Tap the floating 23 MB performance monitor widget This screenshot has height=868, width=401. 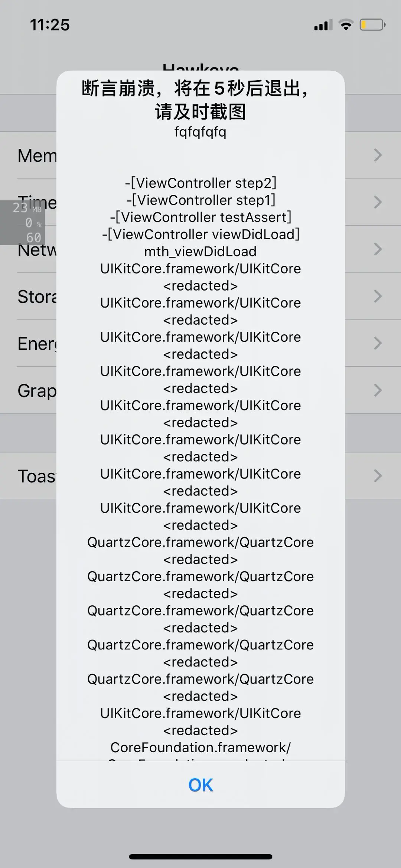22,223
